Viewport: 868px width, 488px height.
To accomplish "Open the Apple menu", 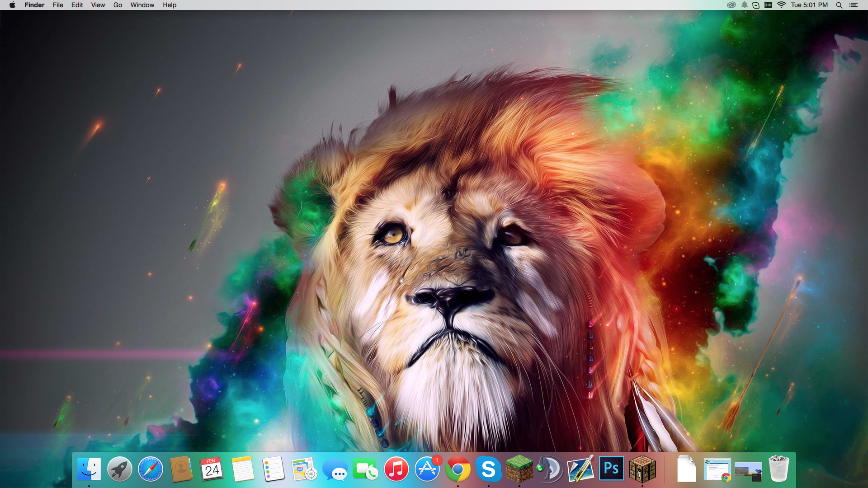I will [12, 5].
